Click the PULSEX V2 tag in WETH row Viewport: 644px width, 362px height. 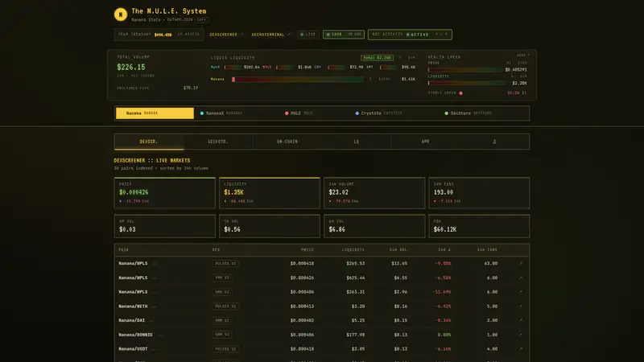[226, 306]
